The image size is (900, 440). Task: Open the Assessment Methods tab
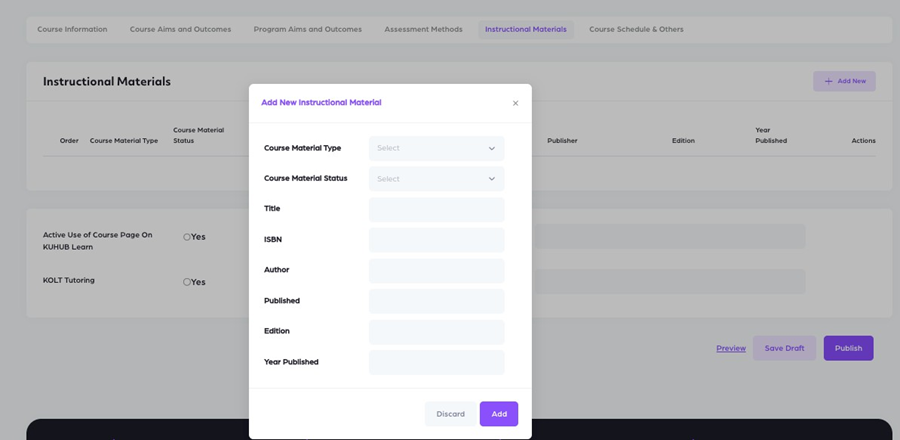coord(423,29)
